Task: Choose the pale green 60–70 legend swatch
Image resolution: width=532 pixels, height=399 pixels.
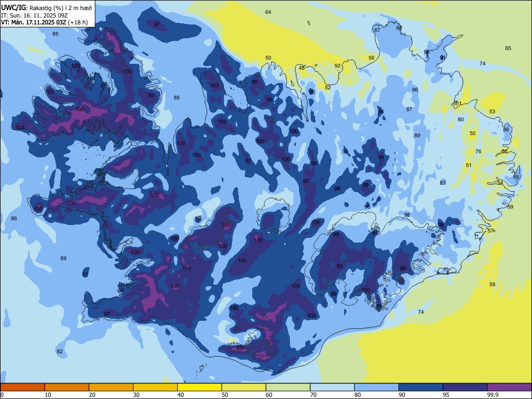Action: [x=288, y=387]
